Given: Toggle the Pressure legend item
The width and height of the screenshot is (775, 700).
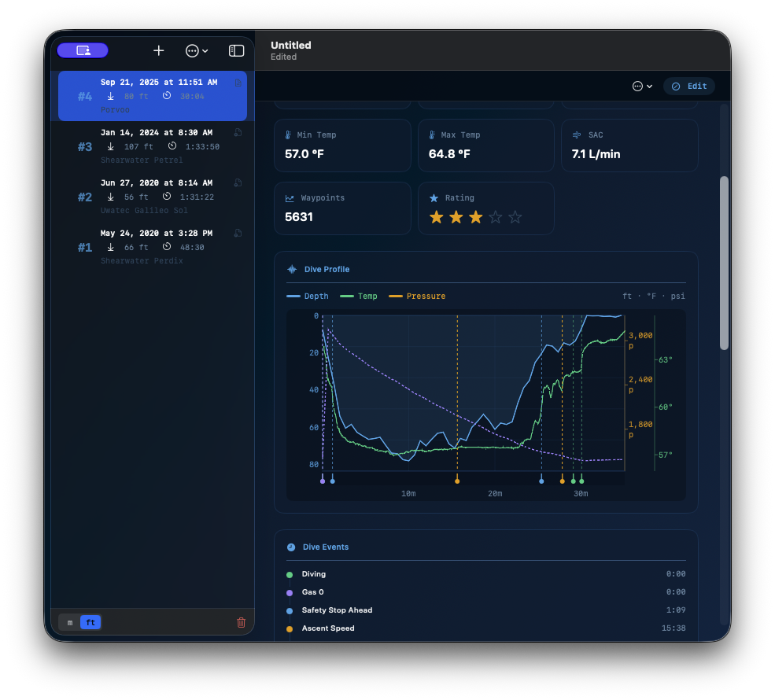Looking at the screenshot, I should click(417, 297).
